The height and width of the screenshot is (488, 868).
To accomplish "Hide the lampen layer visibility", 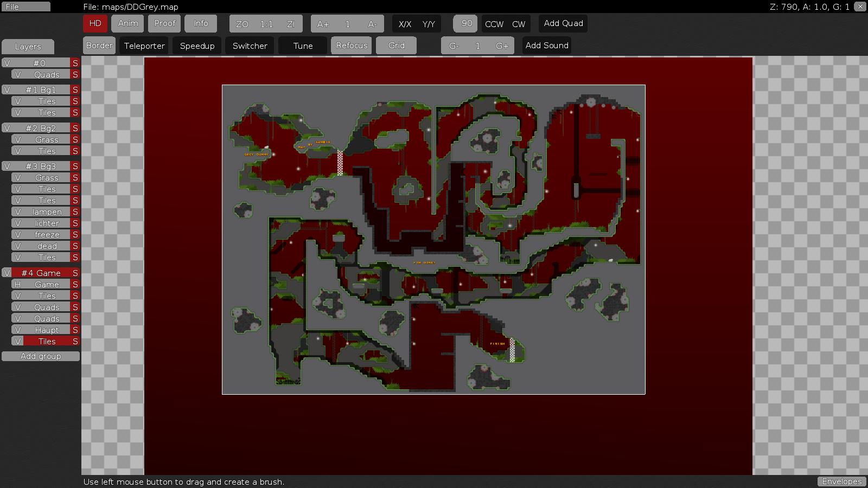I will [x=18, y=212].
